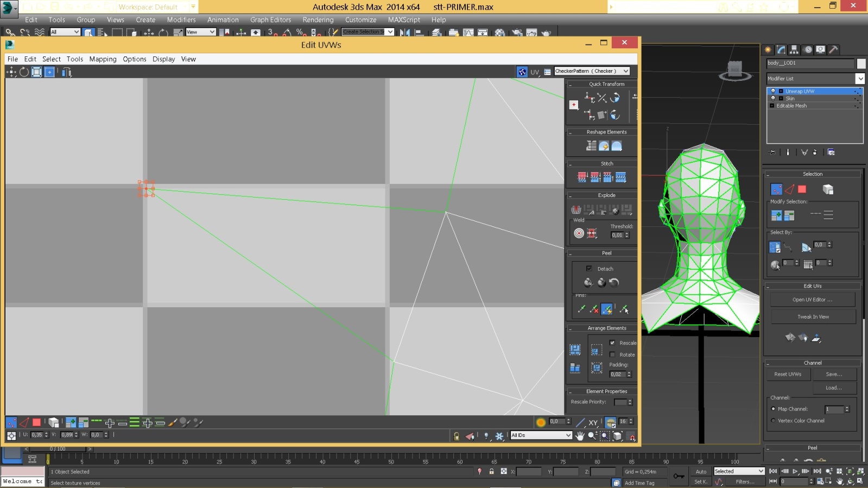Image resolution: width=868 pixels, height=488 pixels.
Task: Toggle the Soft Selection icon in bottom bar
Action: (x=541, y=422)
